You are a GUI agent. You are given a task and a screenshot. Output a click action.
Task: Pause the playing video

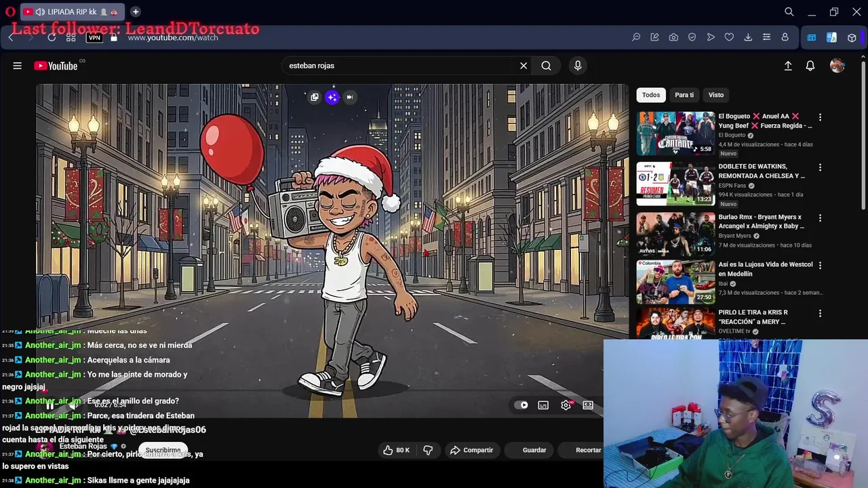[50, 405]
